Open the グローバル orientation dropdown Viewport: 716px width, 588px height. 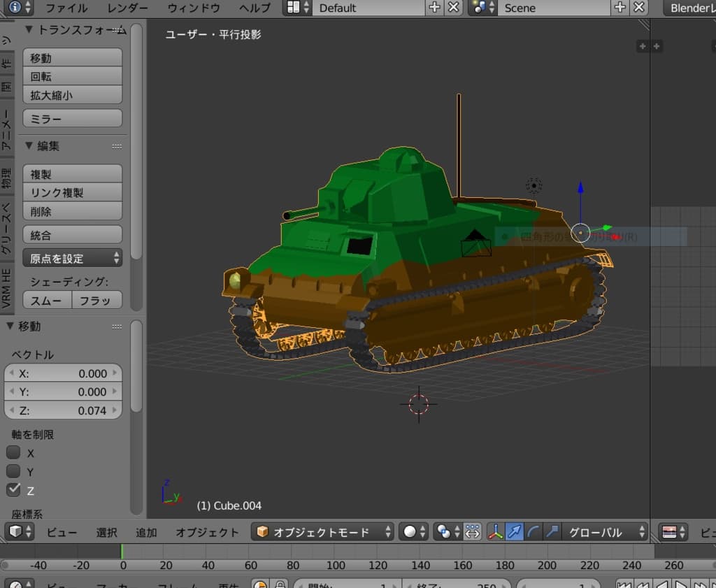tap(604, 532)
